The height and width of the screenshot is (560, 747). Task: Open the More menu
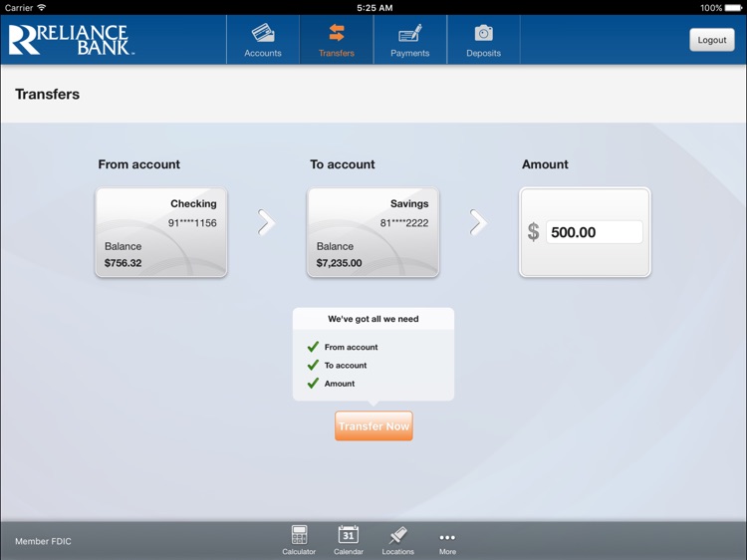pyautogui.click(x=447, y=542)
